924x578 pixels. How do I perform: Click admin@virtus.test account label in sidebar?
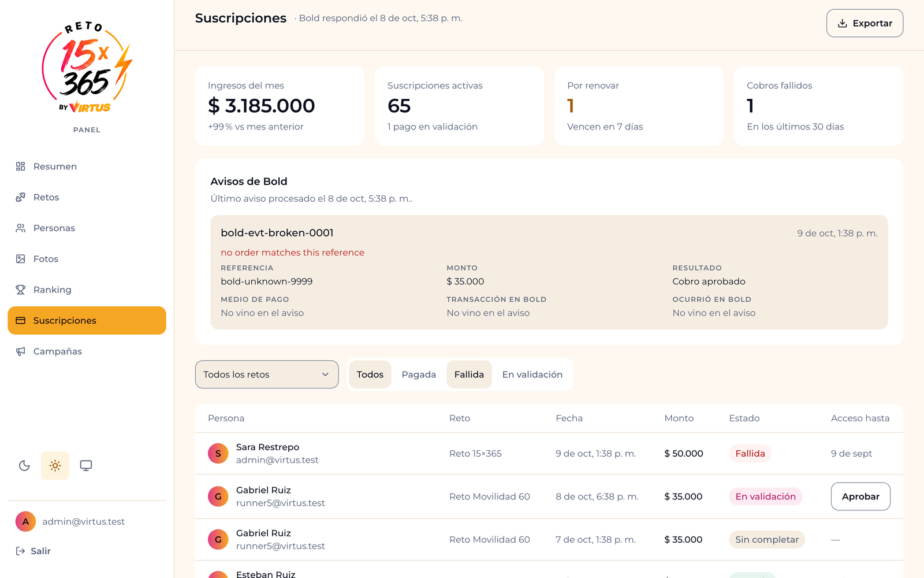(x=84, y=521)
